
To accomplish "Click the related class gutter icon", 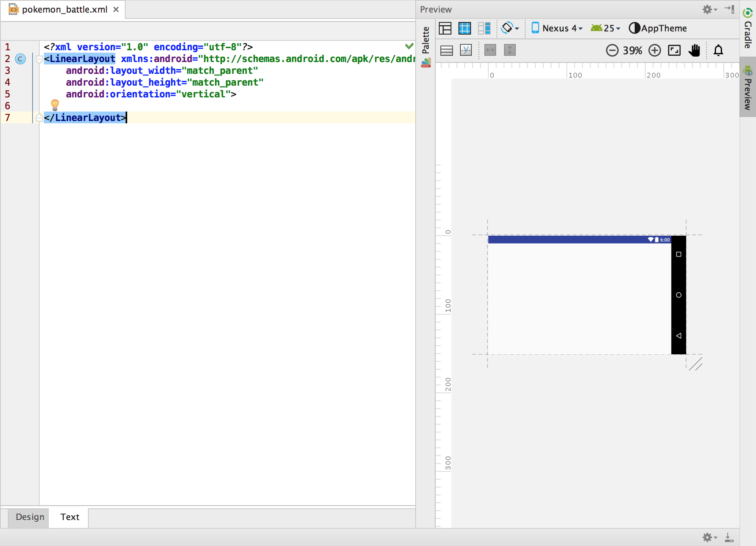I will [20, 59].
